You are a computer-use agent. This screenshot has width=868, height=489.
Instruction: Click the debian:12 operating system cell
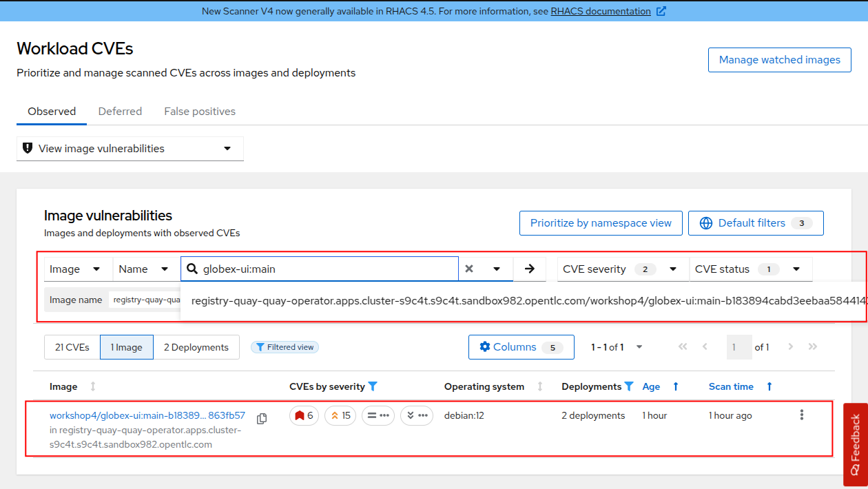coord(464,415)
